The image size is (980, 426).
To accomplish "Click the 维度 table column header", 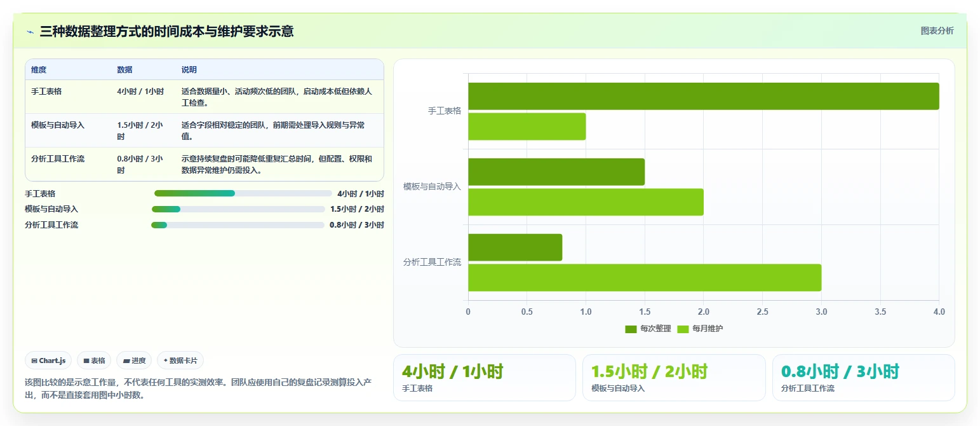I will [39, 70].
